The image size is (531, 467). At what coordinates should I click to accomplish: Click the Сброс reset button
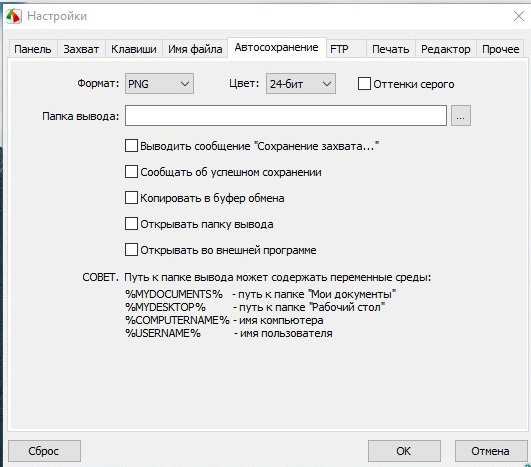tap(44, 451)
